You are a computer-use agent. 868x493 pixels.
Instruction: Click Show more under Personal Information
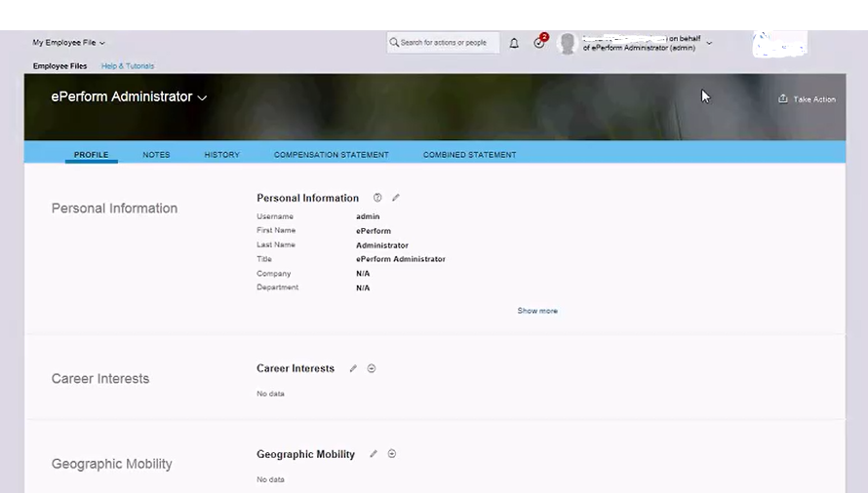click(537, 311)
